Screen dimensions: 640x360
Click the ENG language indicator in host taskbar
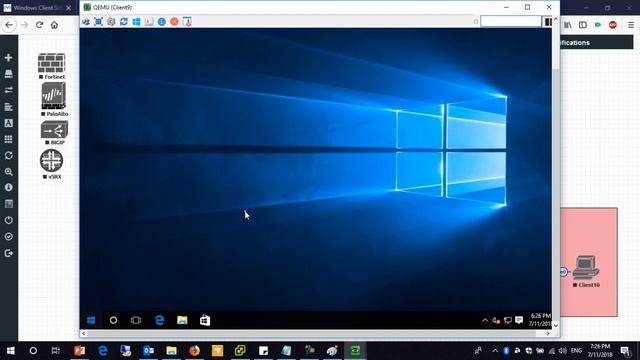point(576,351)
